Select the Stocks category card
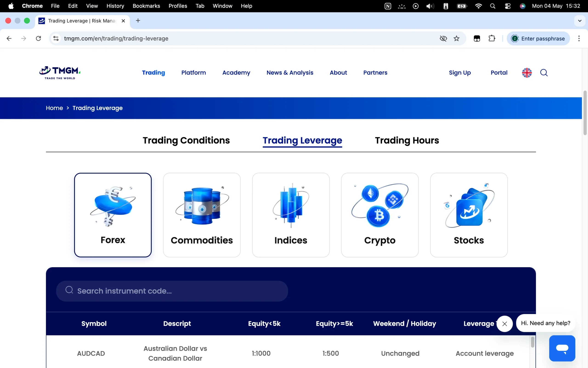This screenshot has height=368, width=588. click(x=469, y=215)
